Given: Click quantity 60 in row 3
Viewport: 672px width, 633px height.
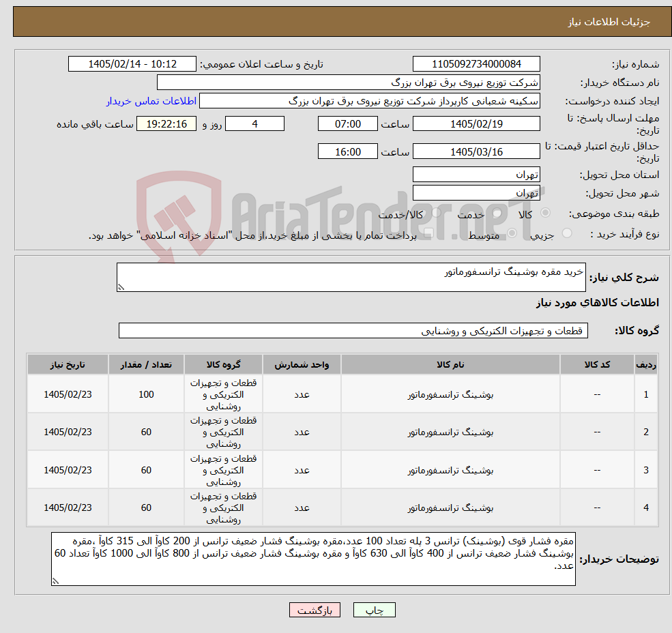Looking at the screenshot, I should pyautogui.click(x=146, y=470).
